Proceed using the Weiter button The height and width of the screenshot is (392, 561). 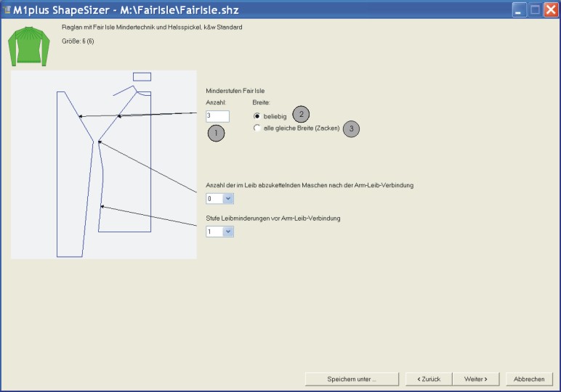pos(475,379)
